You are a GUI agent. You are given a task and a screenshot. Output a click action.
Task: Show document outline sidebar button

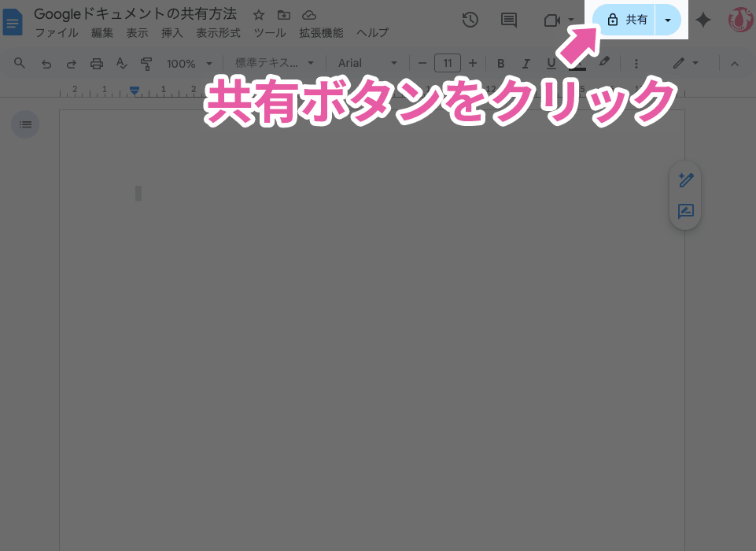[x=25, y=124]
